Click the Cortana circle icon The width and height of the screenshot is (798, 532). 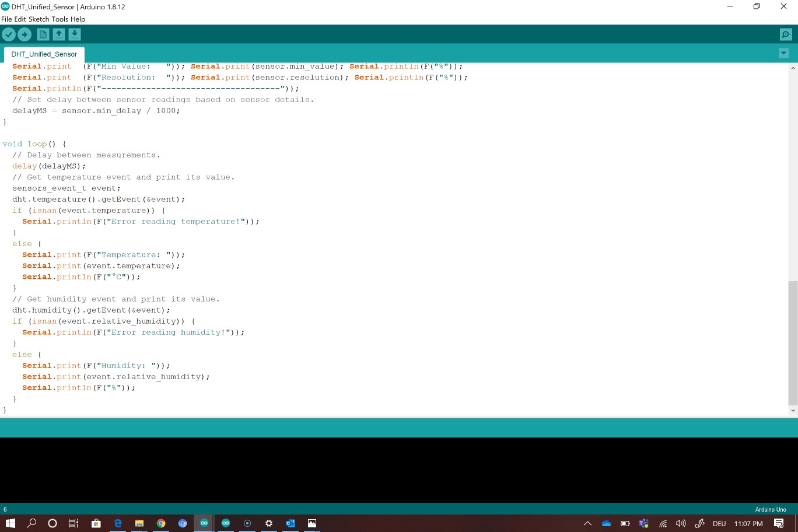pos(52,523)
